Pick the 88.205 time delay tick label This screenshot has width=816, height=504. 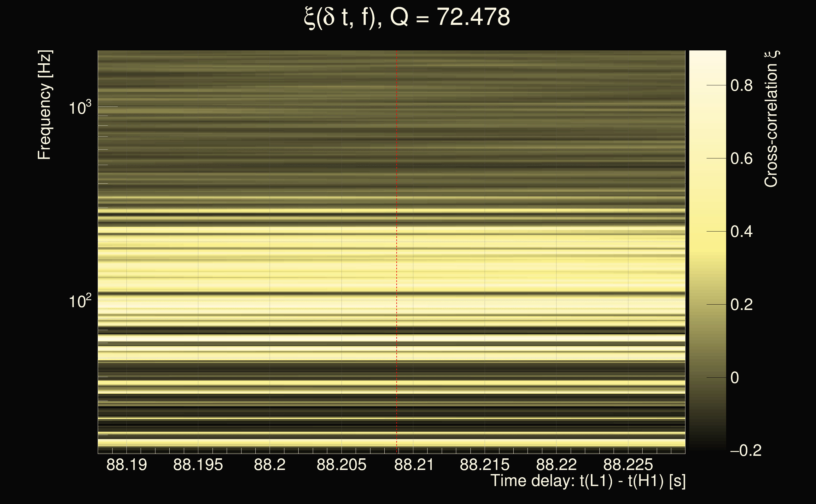pyautogui.click(x=341, y=465)
